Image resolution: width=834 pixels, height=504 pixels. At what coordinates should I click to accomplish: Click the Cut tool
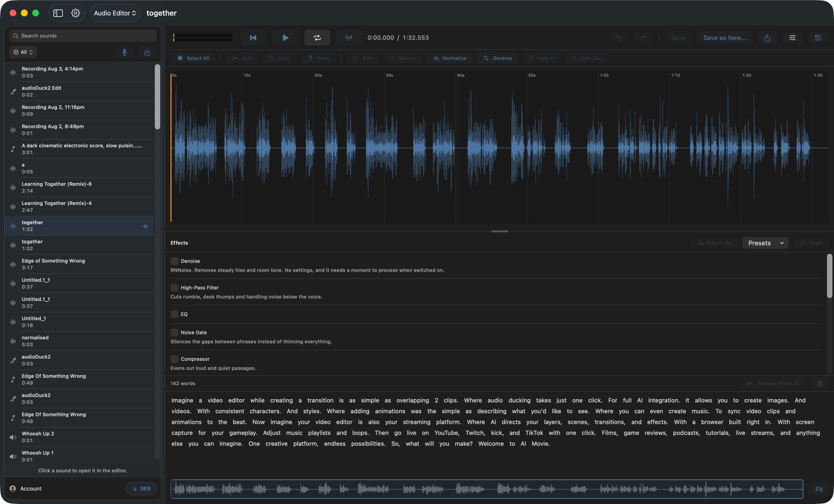(241, 58)
